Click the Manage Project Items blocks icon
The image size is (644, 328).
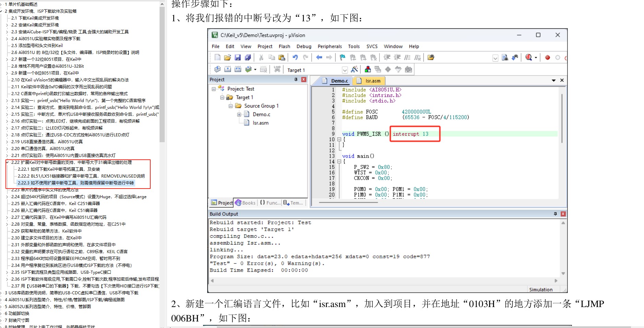367,69
